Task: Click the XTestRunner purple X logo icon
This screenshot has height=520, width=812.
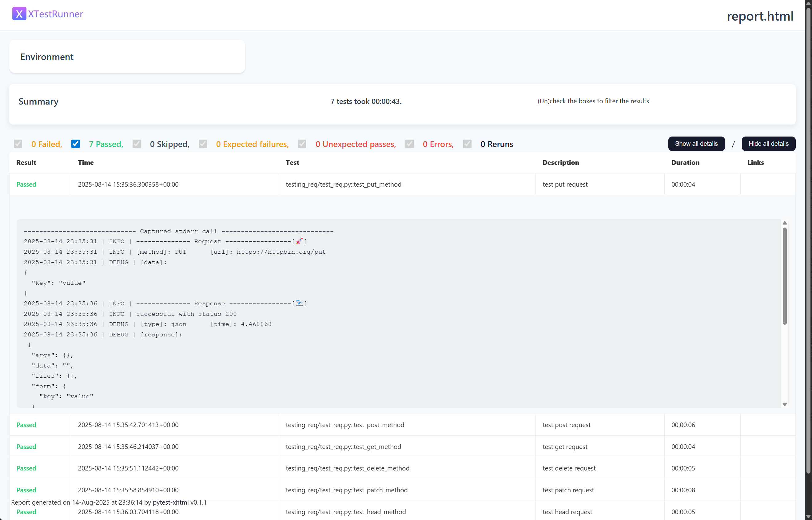Action: coord(19,14)
